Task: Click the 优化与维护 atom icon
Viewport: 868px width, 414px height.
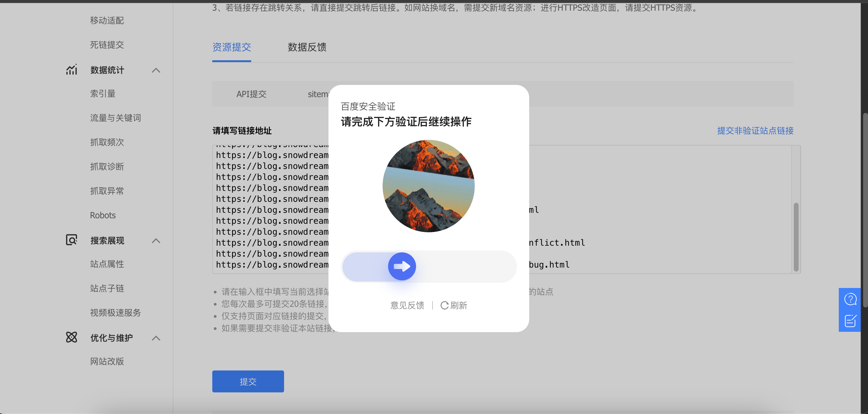Action: pyautogui.click(x=71, y=337)
